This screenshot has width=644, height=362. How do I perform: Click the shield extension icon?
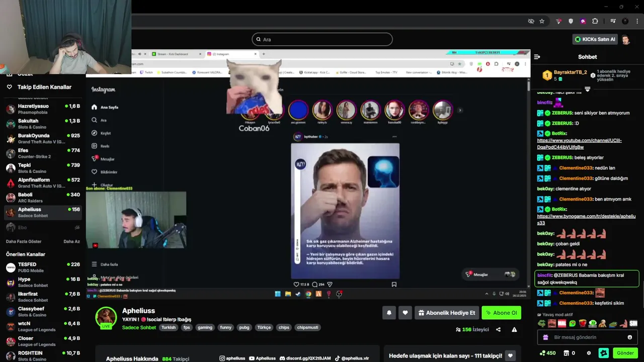[571, 21]
